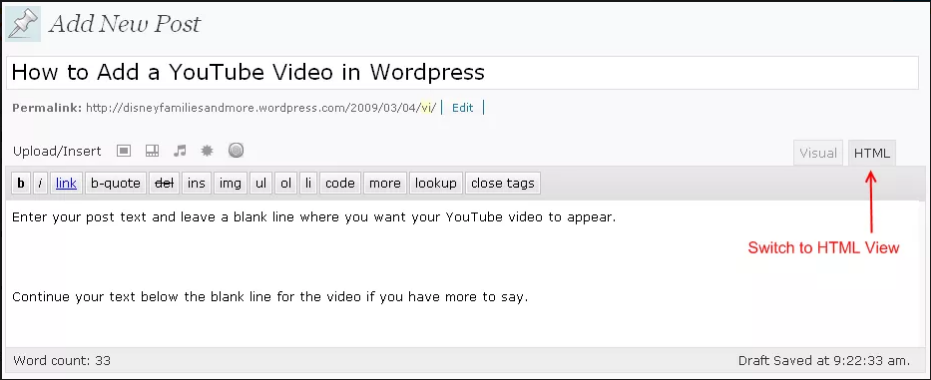Click the 'Draft Saved at 9:22:33 am.' status
The image size is (931, 380).
[x=824, y=360]
